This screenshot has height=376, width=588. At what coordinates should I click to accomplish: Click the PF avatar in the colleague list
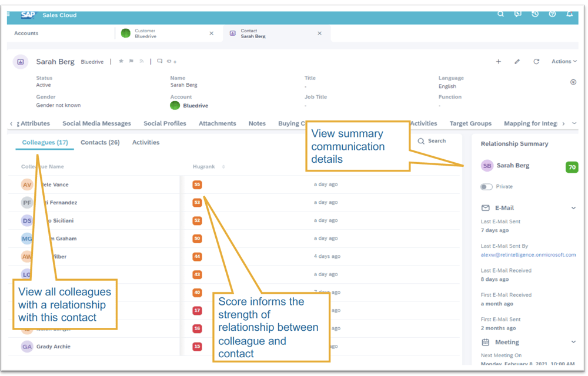tap(27, 203)
